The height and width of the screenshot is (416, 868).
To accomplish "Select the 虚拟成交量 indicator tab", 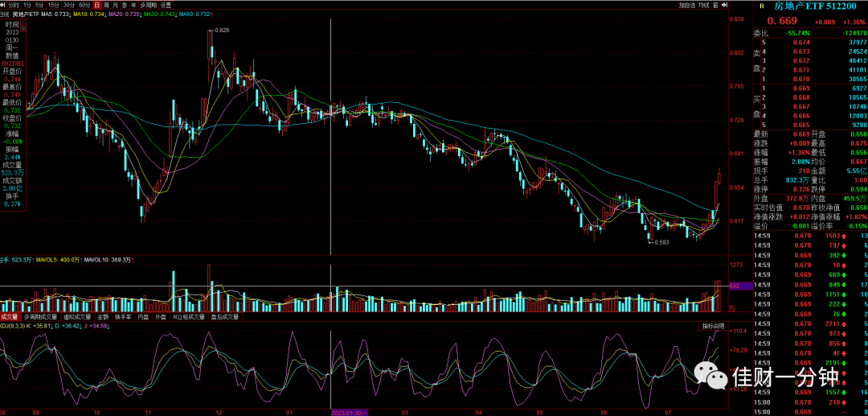I will [76, 317].
